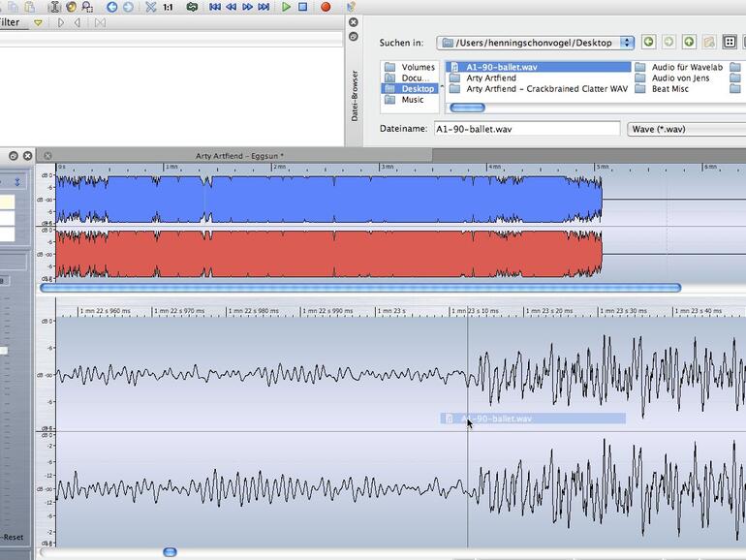Jump to start with skip-back icon
Screen dimensions: 746x560
(215, 7)
